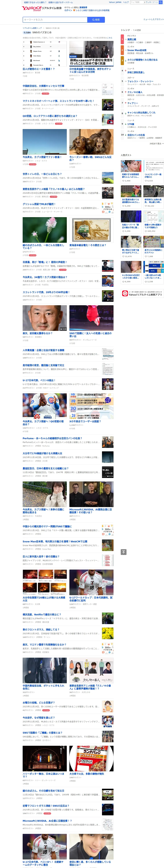Like the post with 169,352 hearts
Viewport: 164px width, 868px height.
(146, 231)
